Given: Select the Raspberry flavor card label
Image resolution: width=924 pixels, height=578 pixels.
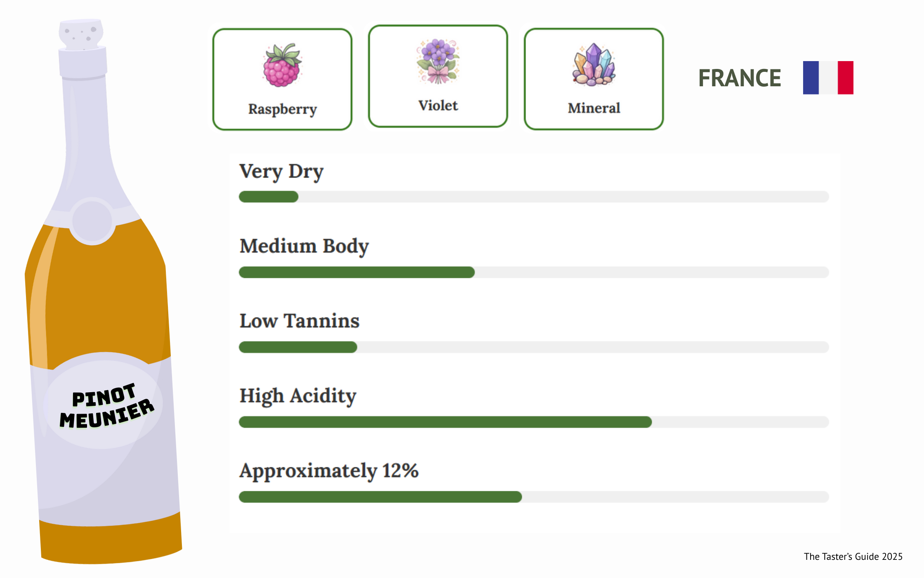Looking at the screenshot, I should [283, 109].
